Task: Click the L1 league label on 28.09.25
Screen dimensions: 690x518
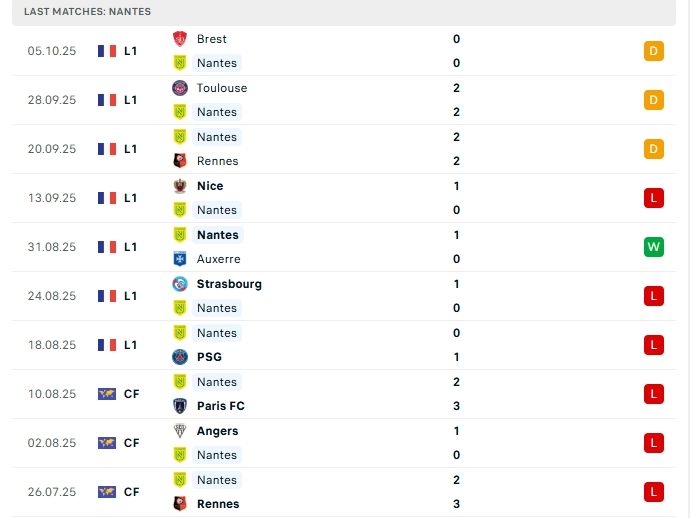Action: coord(131,100)
